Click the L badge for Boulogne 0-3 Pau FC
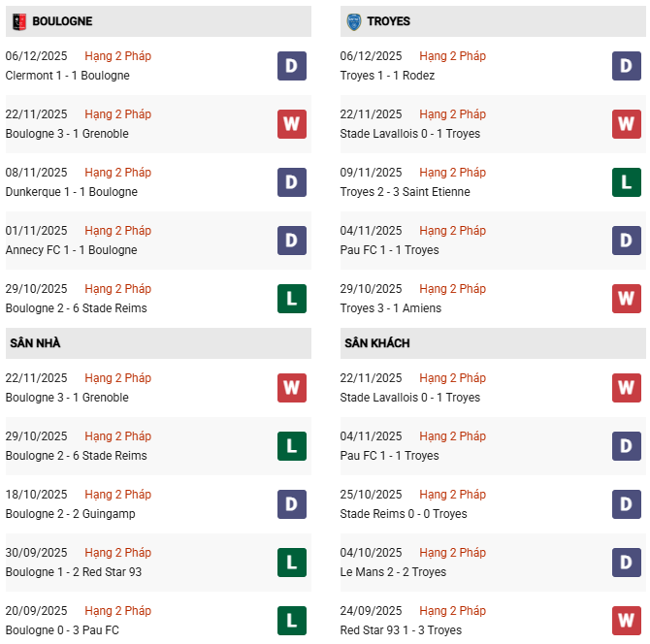The height and width of the screenshot is (644, 650). pos(292,621)
